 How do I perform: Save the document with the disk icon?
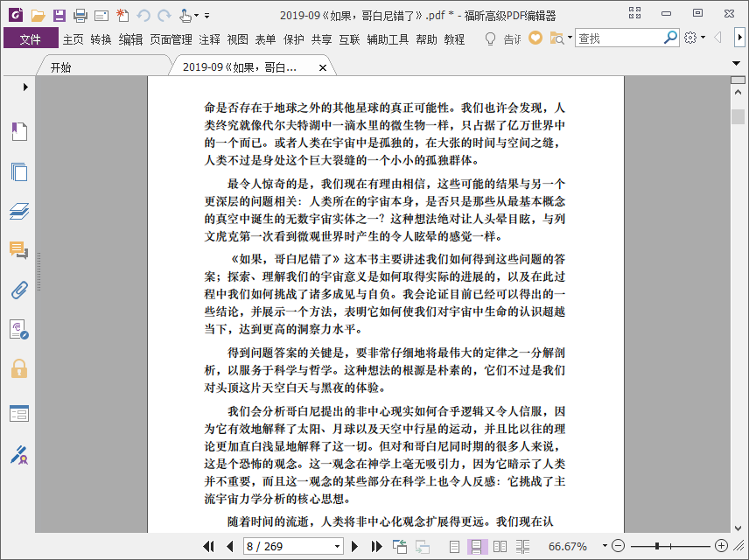59,16
